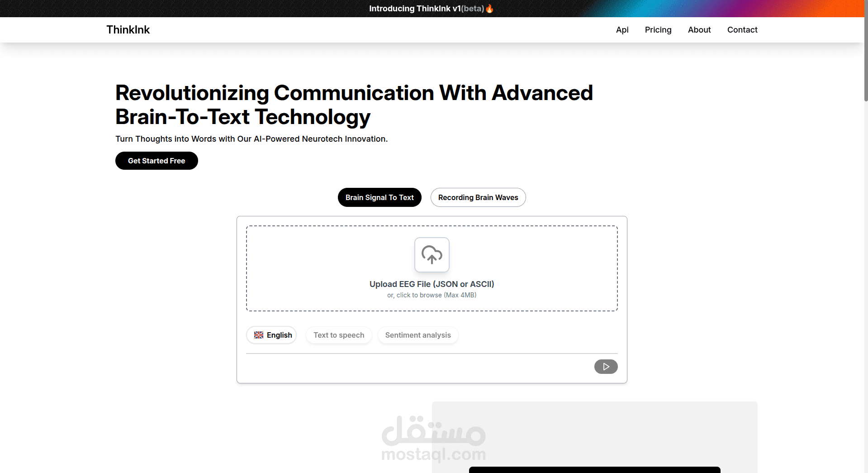Click the cloud upload icon
868x473 pixels.
pyautogui.click(x=432, y=255)
